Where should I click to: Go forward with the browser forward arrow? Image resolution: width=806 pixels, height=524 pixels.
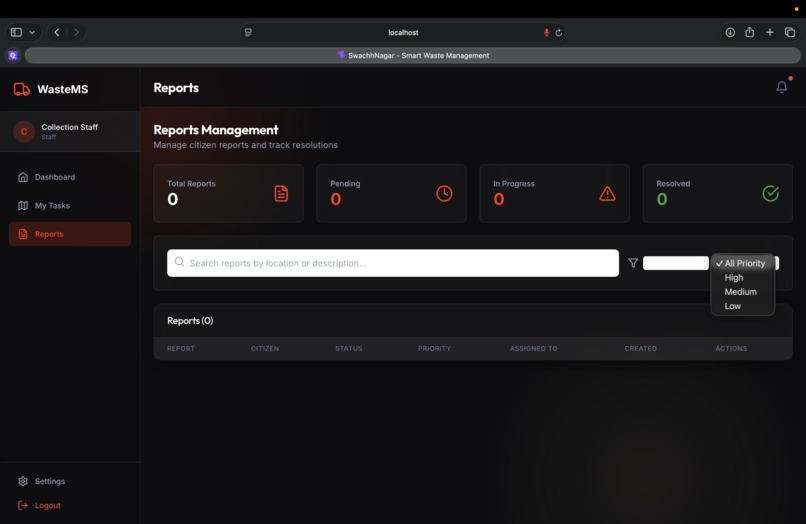tap(76, 32)
